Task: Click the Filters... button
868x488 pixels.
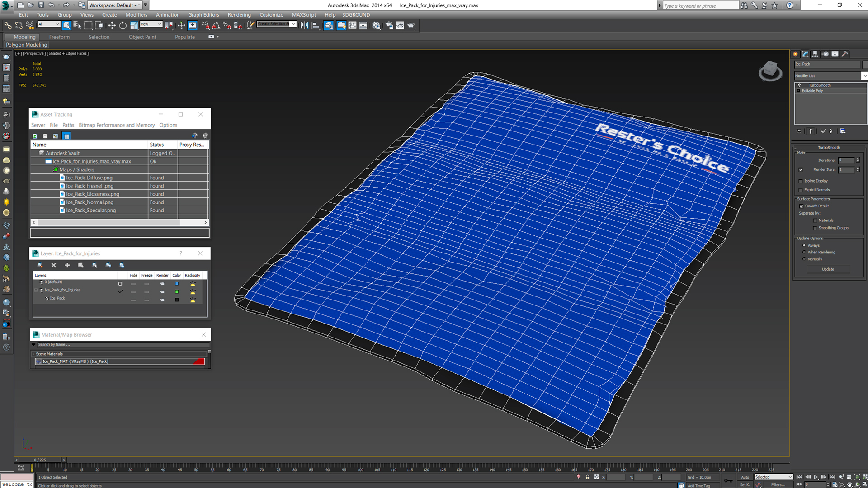Action: coord(778,485)
